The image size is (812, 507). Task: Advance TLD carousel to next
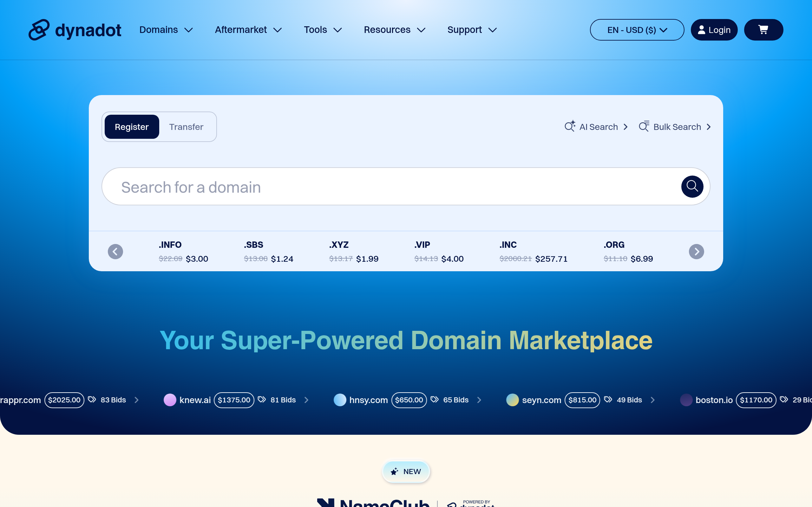(x=696, y=252)
